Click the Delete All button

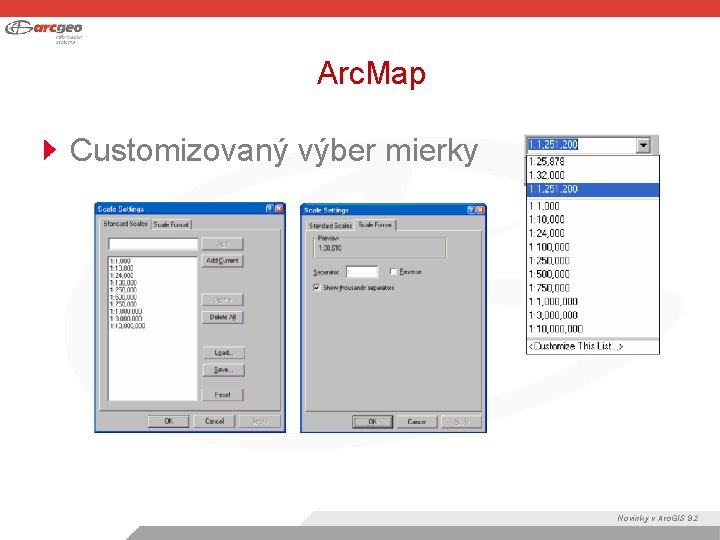223,317
